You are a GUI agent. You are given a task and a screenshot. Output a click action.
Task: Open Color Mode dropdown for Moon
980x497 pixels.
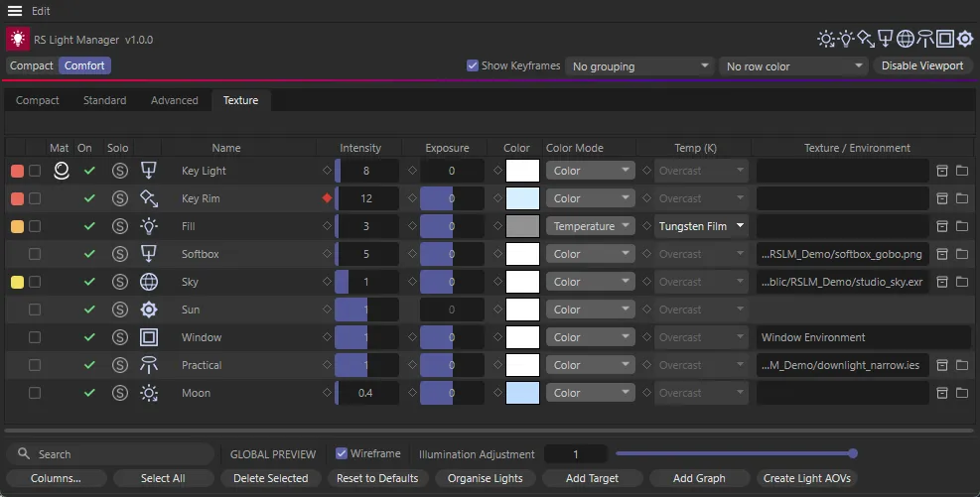click(590, 393)
